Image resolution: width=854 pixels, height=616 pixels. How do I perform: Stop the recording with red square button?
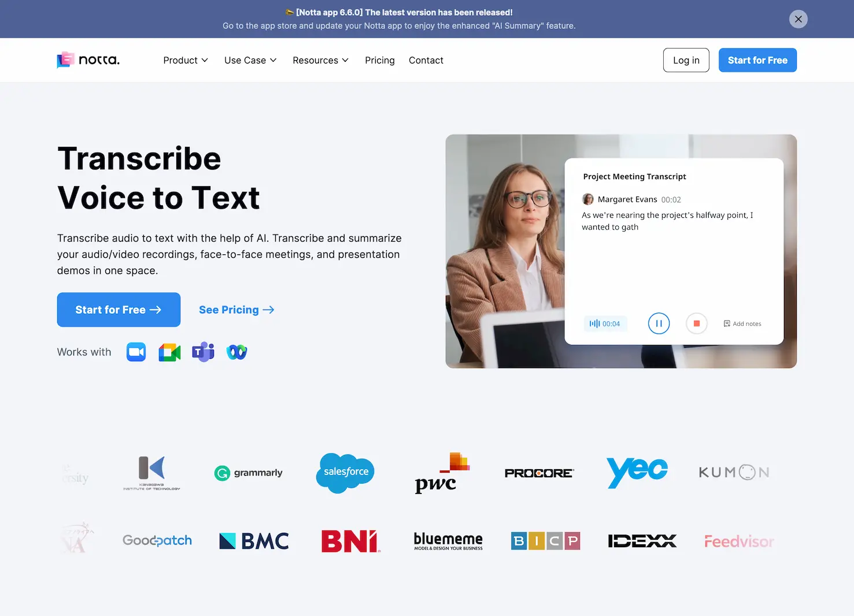(696, 324)
